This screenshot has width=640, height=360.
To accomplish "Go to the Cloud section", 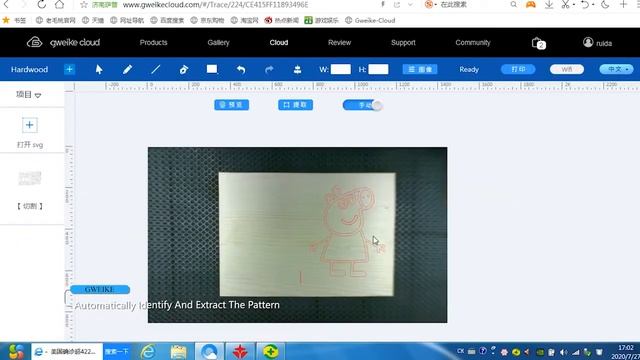I will click(x=279, y=42).
